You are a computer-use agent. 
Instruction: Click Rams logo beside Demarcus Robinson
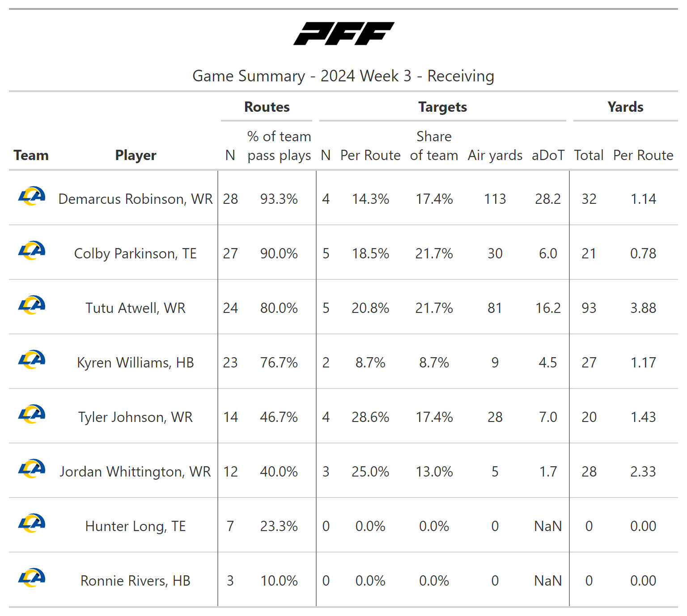(x=32, y=196)
